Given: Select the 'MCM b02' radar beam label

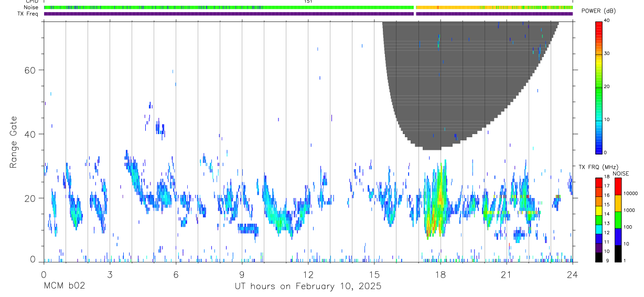Looking at the screenshot, I should 64,287.
